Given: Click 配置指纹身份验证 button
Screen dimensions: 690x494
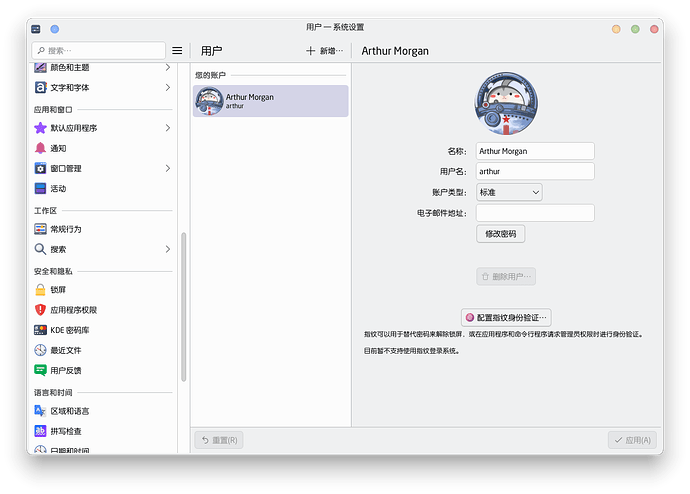Looking at the screenshot, I should click(x=506, y=318).
